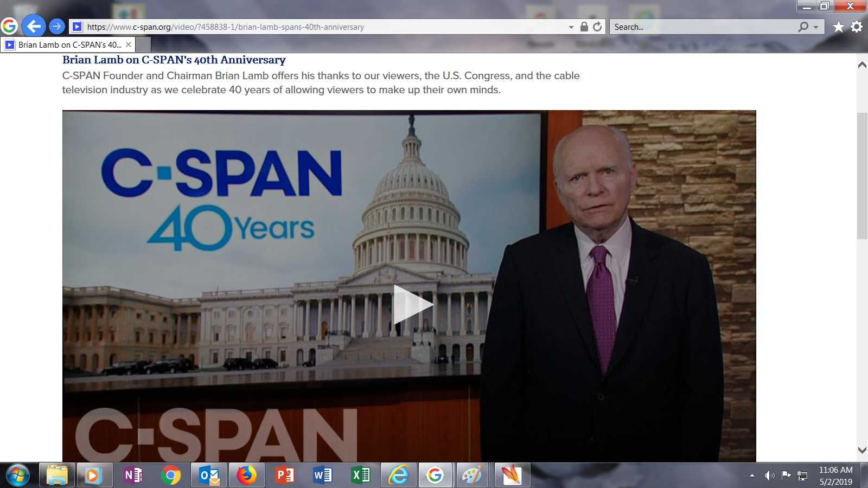Minimize the browser window
868x488 pixels.
(x=807, y=6)
